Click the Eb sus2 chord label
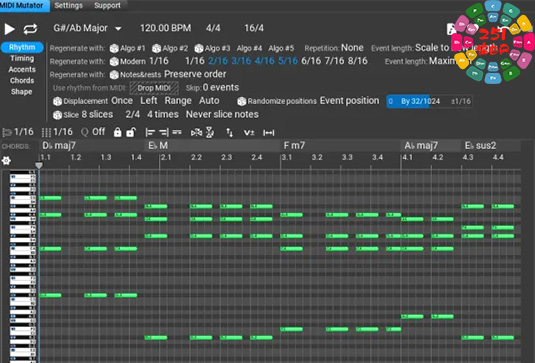 coord(480,146)
